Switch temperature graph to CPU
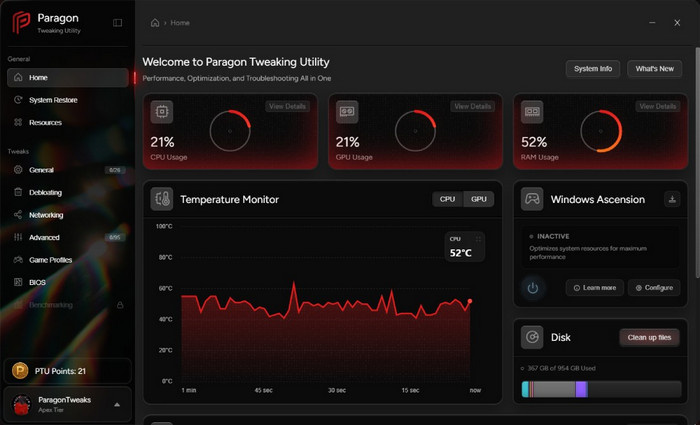This screenshot has height=425, width=700. coord(447,199)
